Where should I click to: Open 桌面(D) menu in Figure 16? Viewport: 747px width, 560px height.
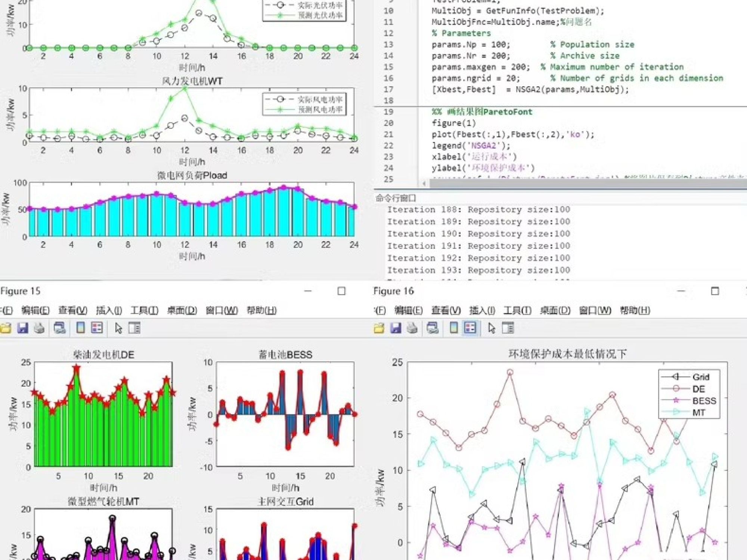tap(555, 310)
